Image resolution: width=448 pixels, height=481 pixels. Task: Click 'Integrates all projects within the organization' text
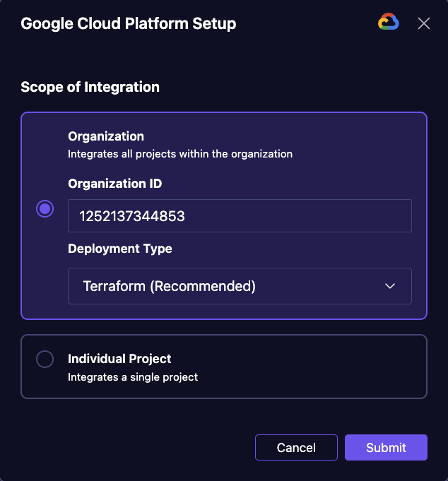[x=180, y=154]
